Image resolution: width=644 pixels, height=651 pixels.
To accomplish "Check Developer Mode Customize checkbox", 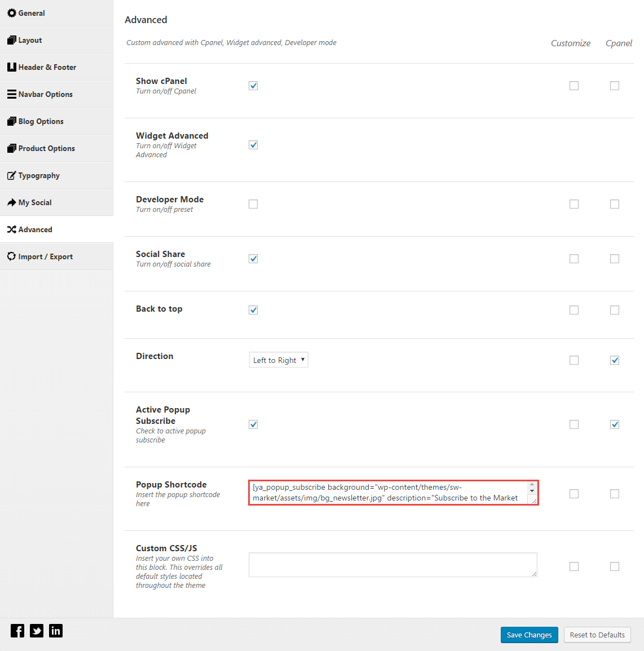I will pos(574,204).
